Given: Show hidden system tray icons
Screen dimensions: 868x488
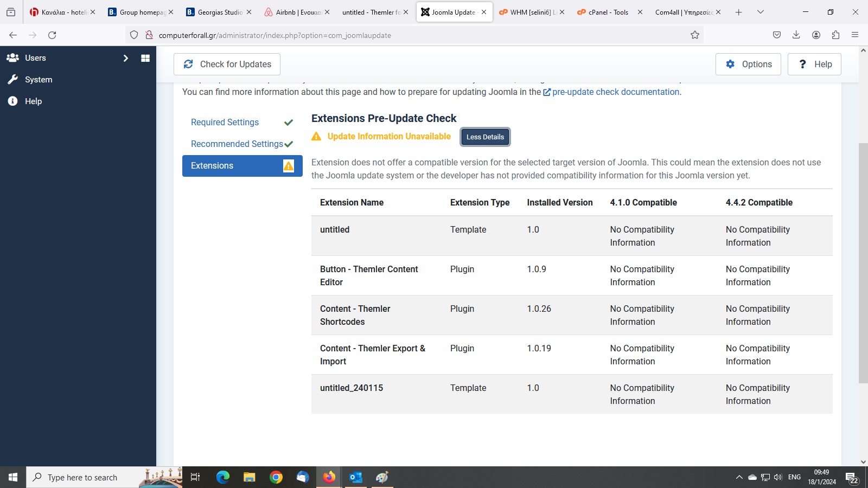Looking at the screenshot, I should pyautogui.click(x=739, y=477).
